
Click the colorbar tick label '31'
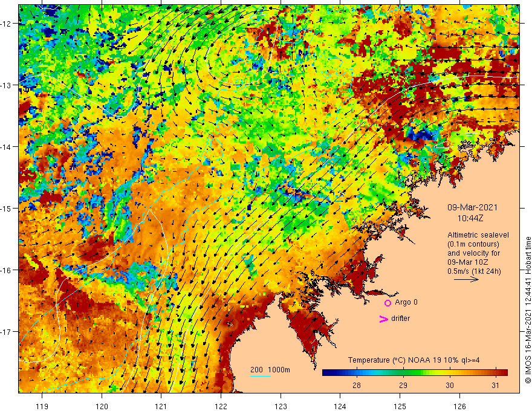[x=496, y=385]
